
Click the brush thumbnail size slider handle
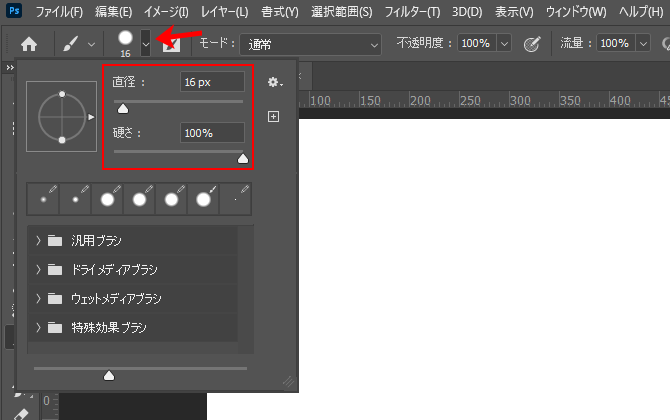[x=109, y=375]
